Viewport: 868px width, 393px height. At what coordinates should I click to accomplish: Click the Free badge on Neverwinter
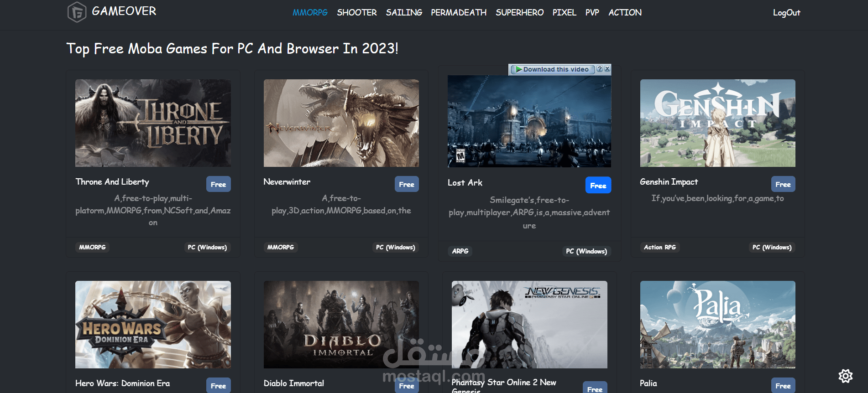click(407, 184)
